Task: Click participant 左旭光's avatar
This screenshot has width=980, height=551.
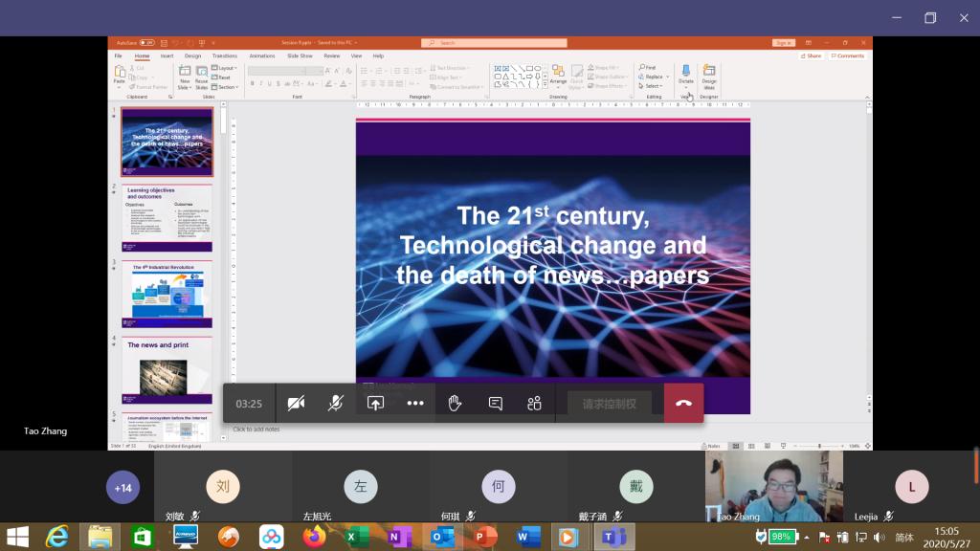Action: pos(361,487)
